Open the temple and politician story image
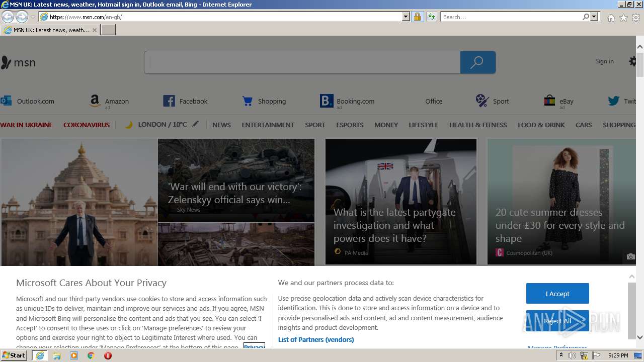 [x=79, y=202]
